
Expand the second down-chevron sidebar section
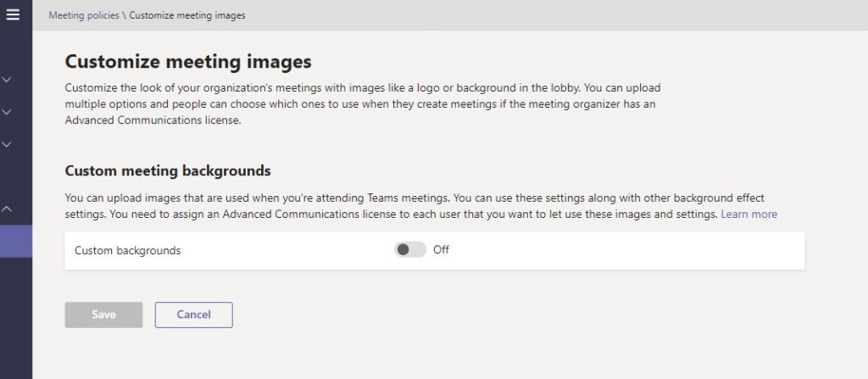point(7,112)
